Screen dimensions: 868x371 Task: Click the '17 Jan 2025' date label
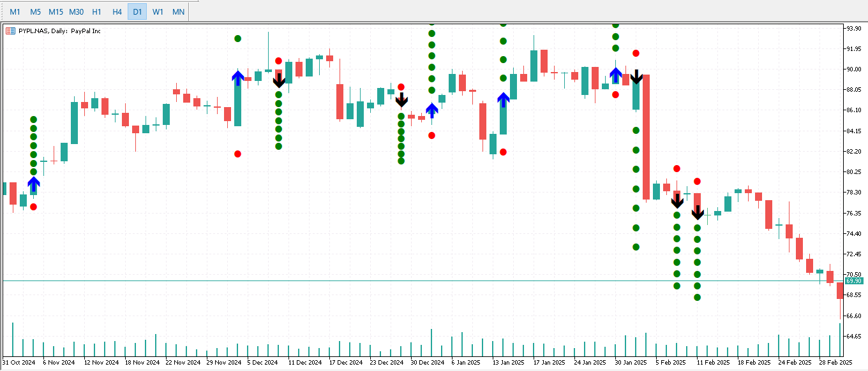[x=550, y=362]
